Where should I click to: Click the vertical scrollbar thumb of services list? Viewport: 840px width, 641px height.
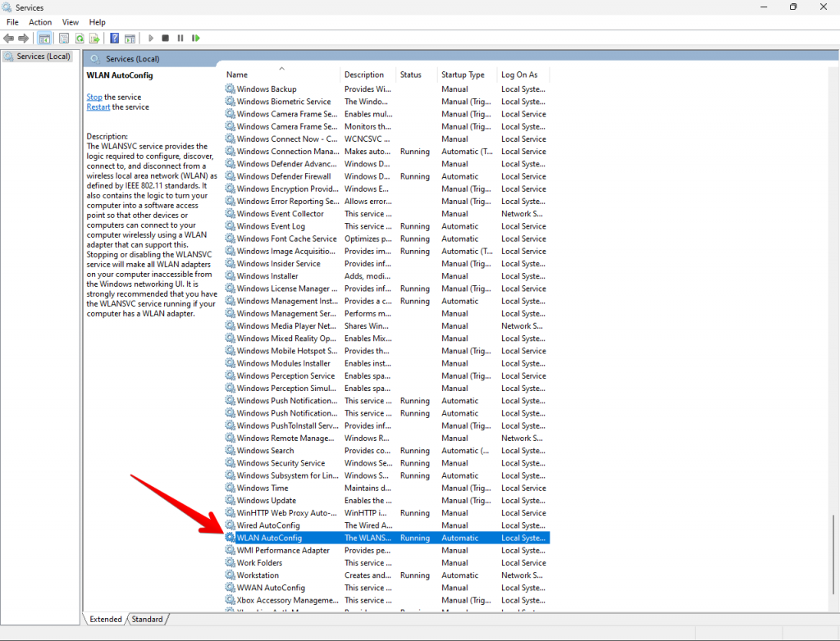[x=833, y=554]
